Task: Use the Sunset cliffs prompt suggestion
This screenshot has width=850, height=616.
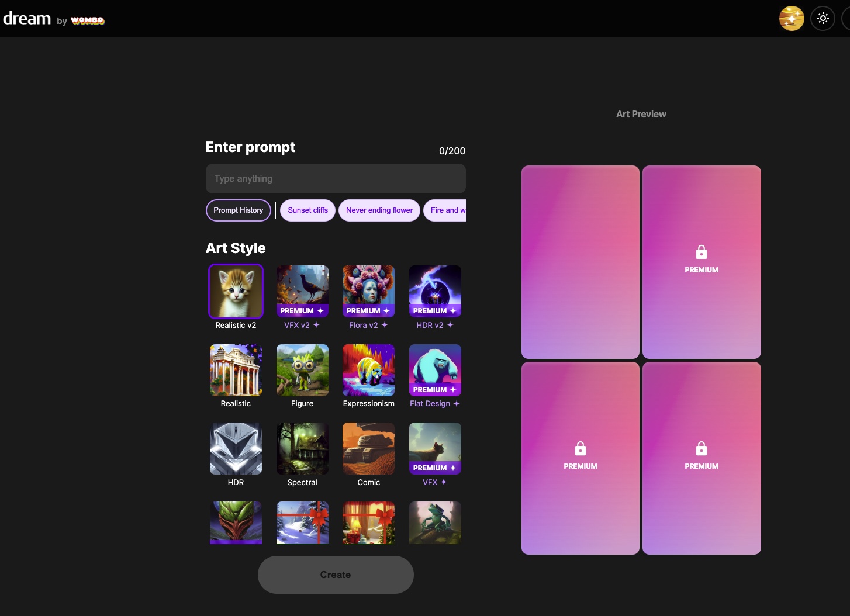Action: (x=307, y=210)
